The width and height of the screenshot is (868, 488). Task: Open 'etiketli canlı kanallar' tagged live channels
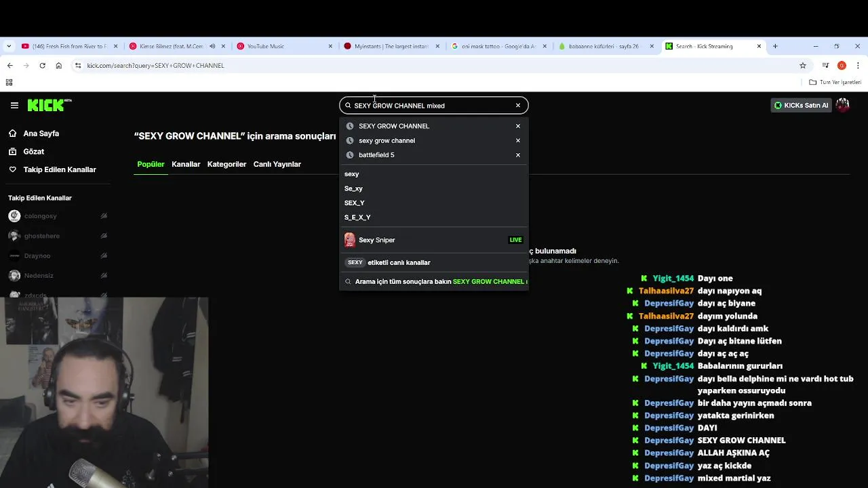[x=434, y=262]
